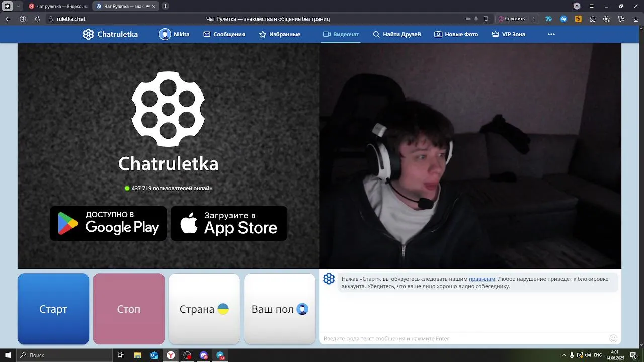Download from Google Play badge

pyautogui.click(x=108, y=223)
